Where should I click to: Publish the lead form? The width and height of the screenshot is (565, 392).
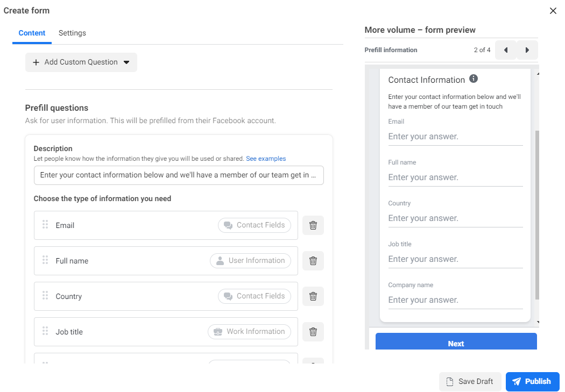point(532,382)
